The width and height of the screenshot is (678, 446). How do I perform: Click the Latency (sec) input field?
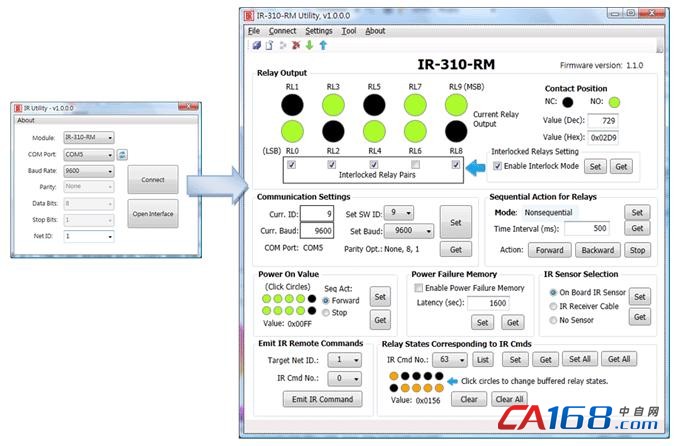[488, 303]
